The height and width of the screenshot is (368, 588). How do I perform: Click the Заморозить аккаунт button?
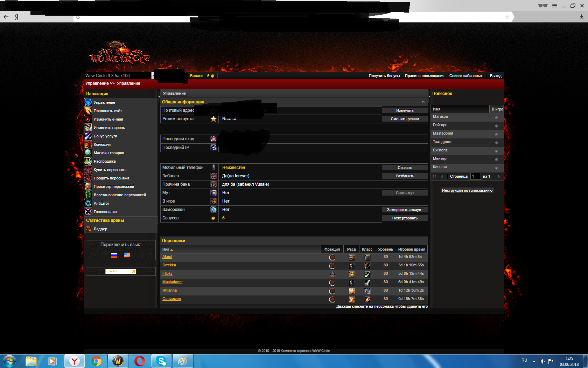(x=405, y=210)
